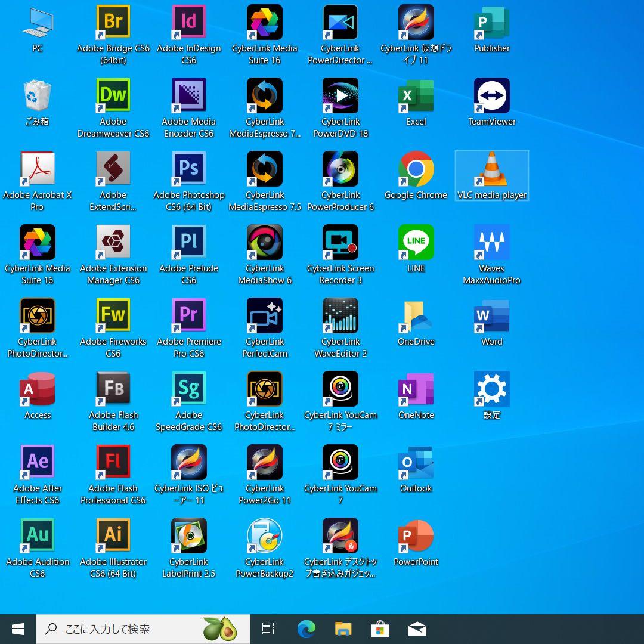Click the Adobe Fireworks CS6 icon
Screen dimensions: 644x644
click(x=113, y=315)
